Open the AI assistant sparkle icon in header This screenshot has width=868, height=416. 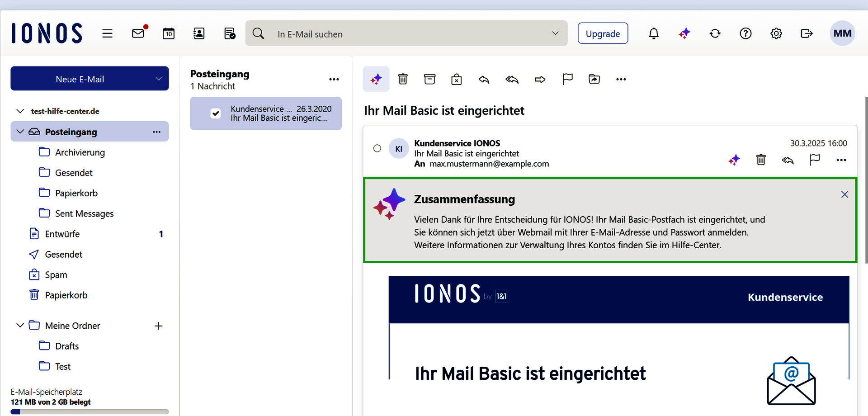(684, 33)
